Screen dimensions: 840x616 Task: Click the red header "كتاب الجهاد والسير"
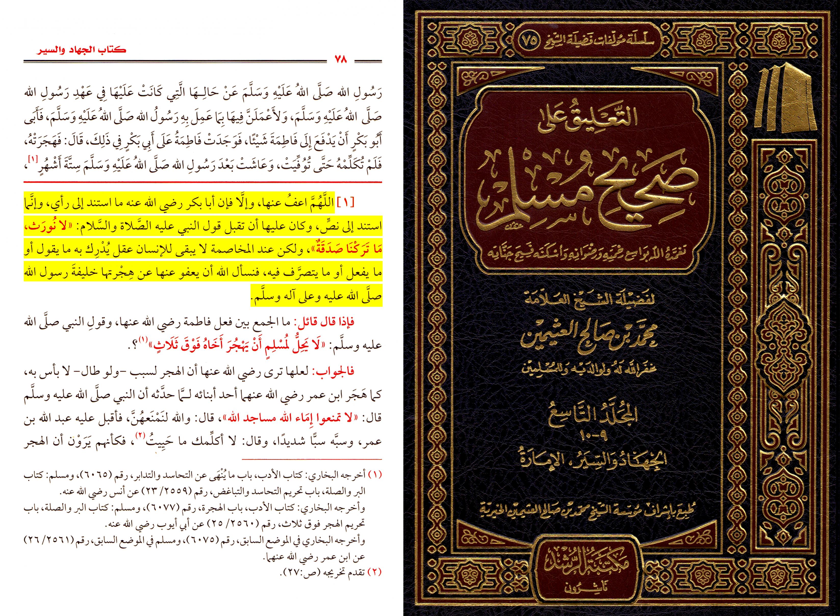(x=81, y=50)
